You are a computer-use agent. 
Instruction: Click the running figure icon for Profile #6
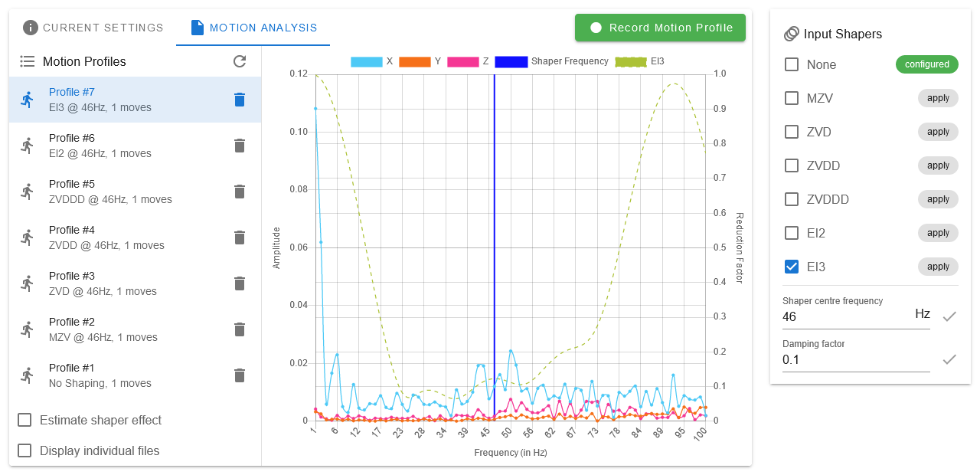click(28, 146)
